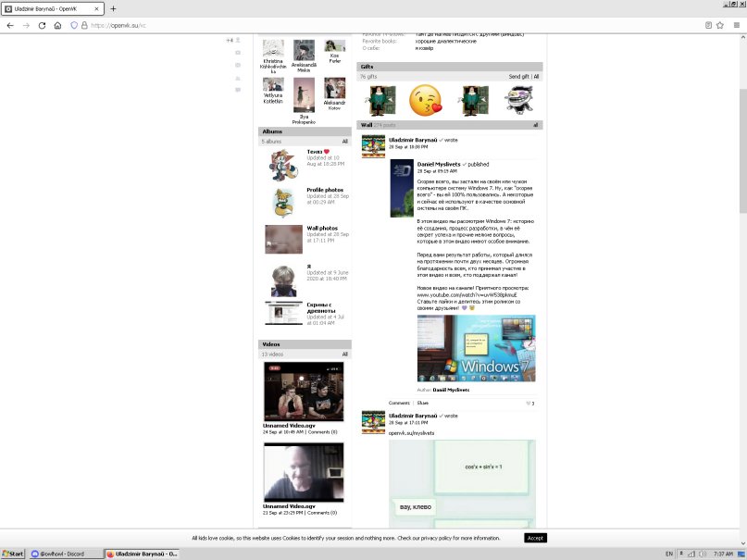The width and height of the screenshot is (747, 560).
Task: Select the Uladzimir Barynaŭ - OpenVK tab
Action: [x=53, y=8]
